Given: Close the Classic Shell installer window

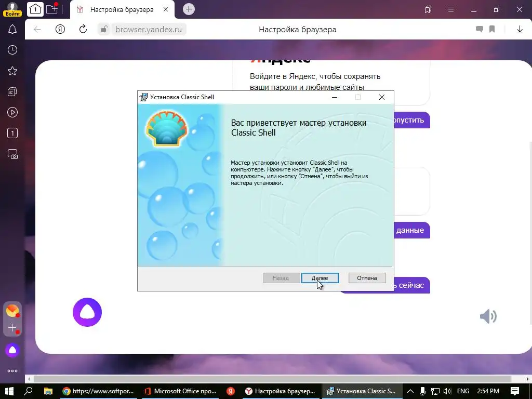Looking at the screenshot, I should (382, 97).
